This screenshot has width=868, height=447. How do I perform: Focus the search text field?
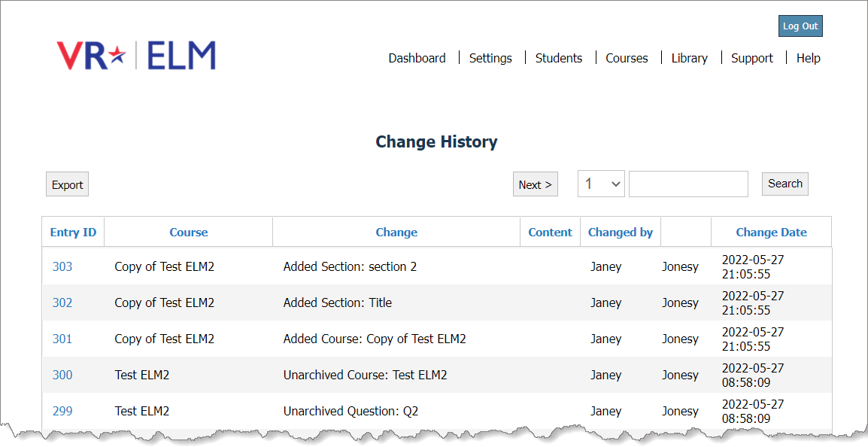tap(688, 184)
